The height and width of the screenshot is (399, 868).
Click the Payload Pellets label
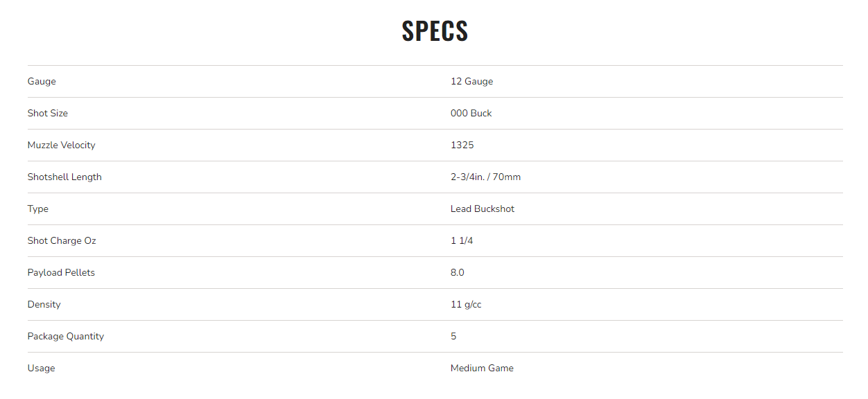61,272
